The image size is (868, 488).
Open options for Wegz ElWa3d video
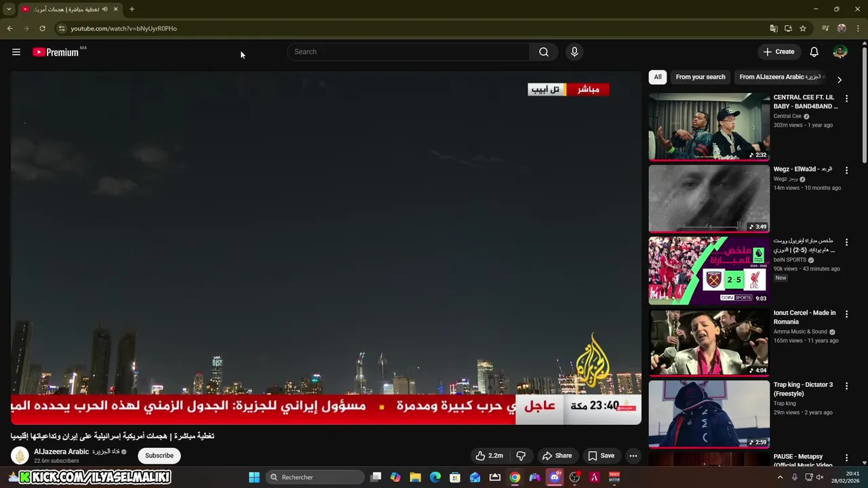pyautogui.click(x=846, y=170)
